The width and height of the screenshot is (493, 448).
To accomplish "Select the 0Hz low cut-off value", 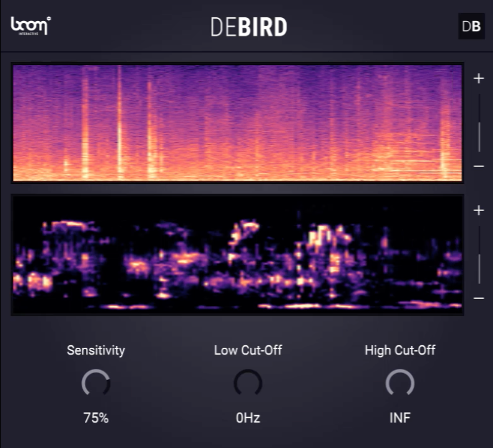I will tap(248, 418).
